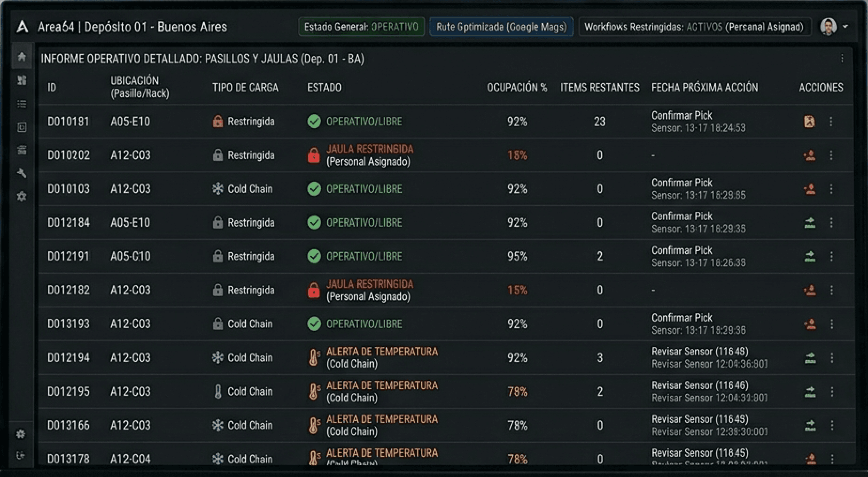Open more options for row D012191
The image size is (868, 477).
click(x=831, y=256)
